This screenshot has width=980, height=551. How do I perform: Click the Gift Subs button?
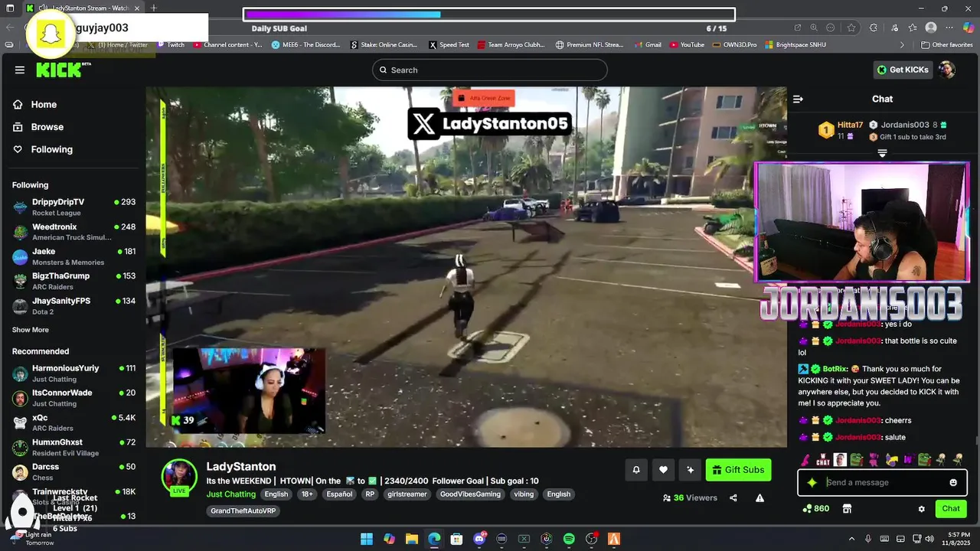tap(738, 470)
